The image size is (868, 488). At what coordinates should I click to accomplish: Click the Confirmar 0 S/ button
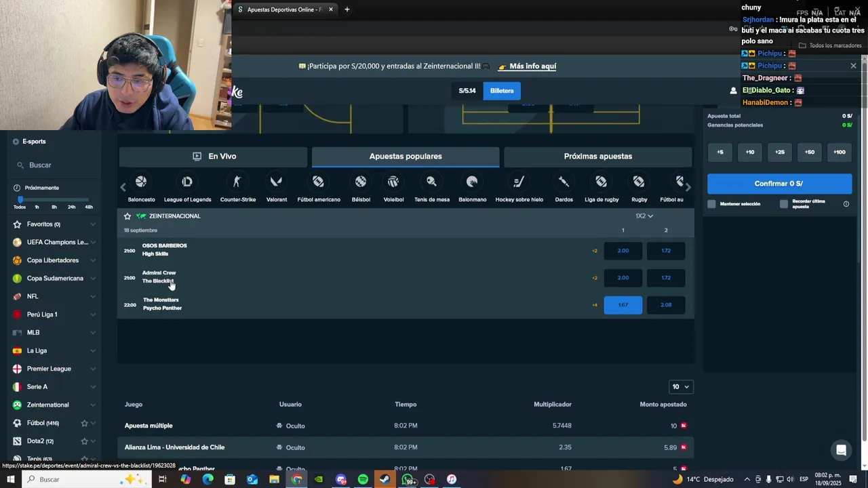[x=779, y=184]
